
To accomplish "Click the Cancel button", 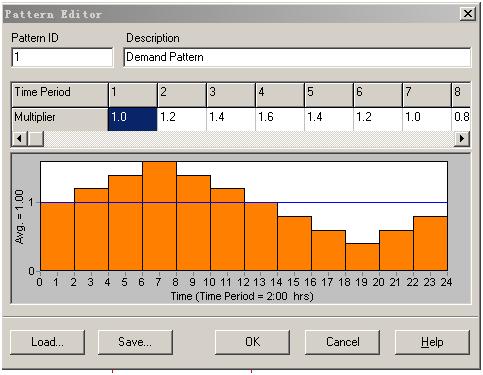I will tap(342, 342).
